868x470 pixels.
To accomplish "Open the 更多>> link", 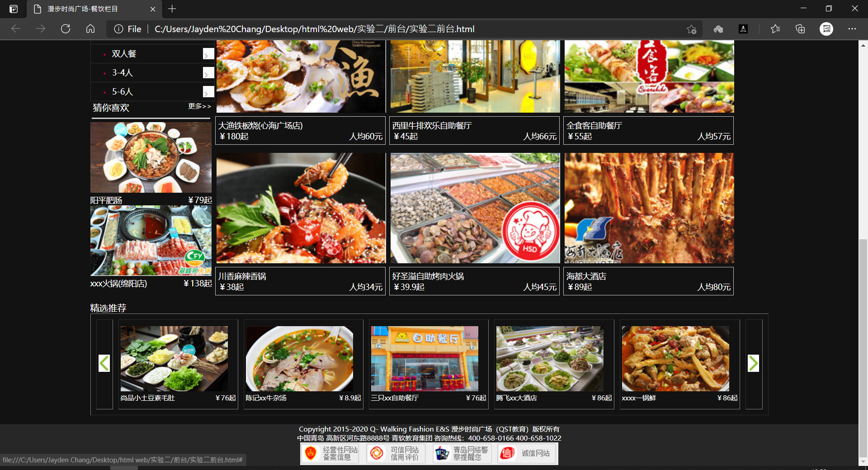I will pos(199,106).
